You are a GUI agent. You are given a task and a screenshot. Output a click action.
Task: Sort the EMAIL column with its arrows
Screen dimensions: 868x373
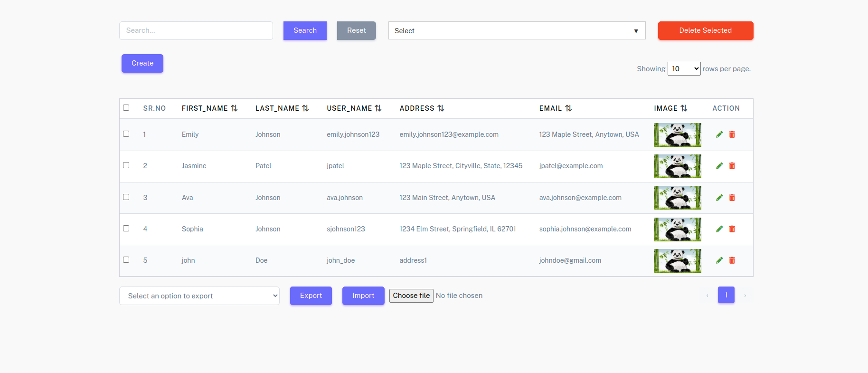click(x=568, y=108)
